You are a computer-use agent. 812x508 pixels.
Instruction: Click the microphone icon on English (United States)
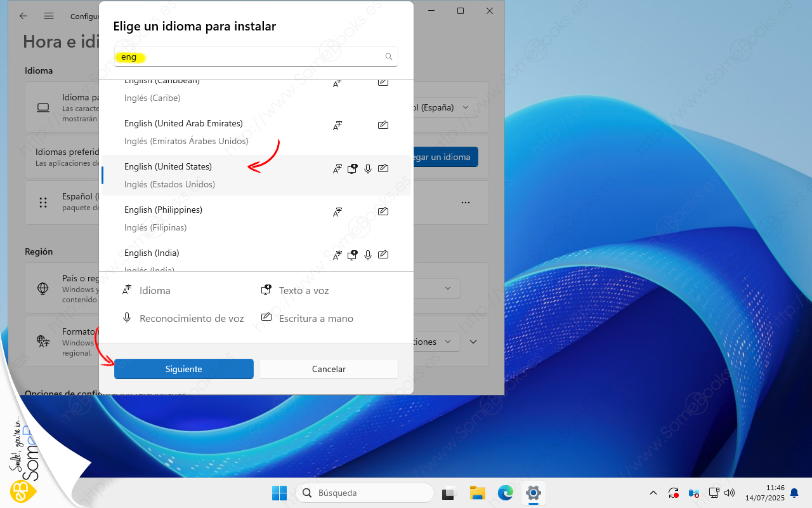(x=368, y=169)
